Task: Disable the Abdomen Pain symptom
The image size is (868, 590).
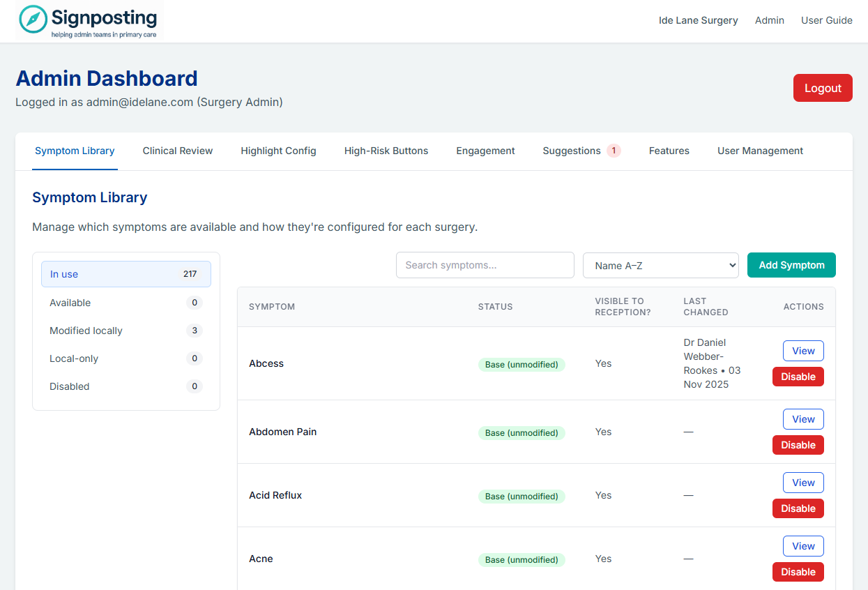Action: [x=798, y=444]
